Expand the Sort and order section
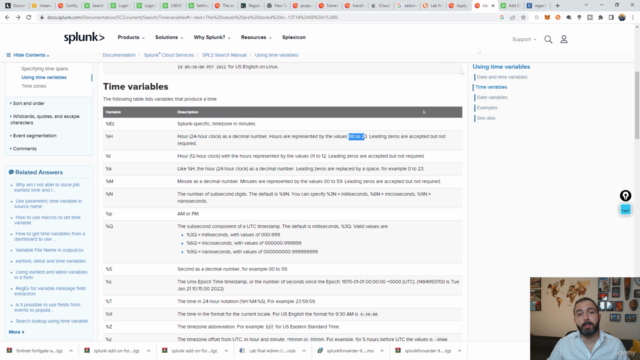The image size is (640, 360). [x=28, y=103]
